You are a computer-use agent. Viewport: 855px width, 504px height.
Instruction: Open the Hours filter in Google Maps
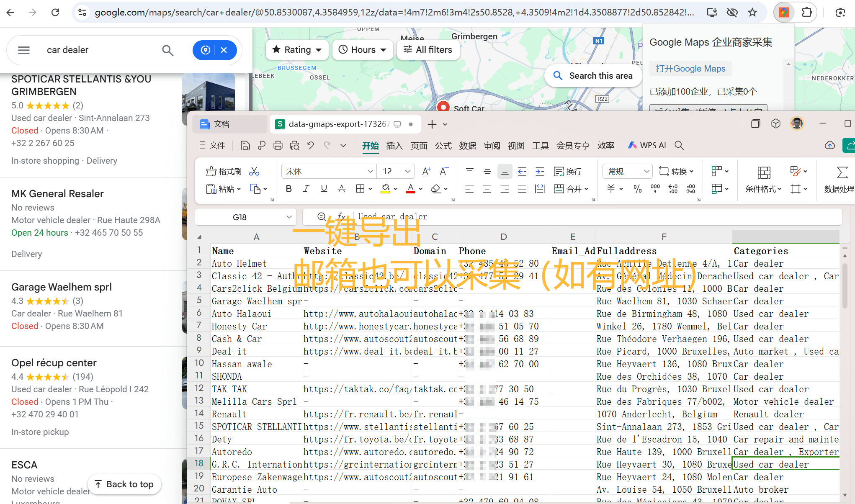(363, 50)
